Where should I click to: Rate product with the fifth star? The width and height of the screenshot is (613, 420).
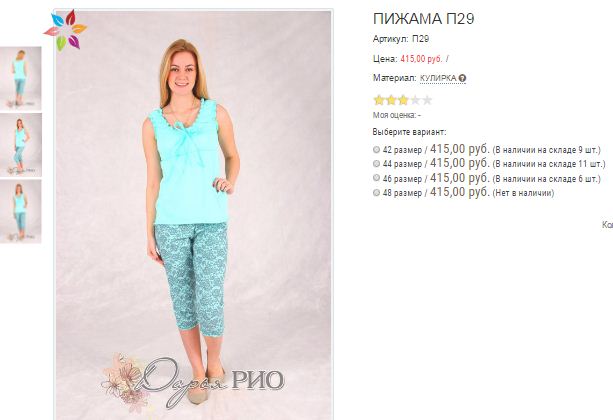pyautogui.click(x=427, y=101)
